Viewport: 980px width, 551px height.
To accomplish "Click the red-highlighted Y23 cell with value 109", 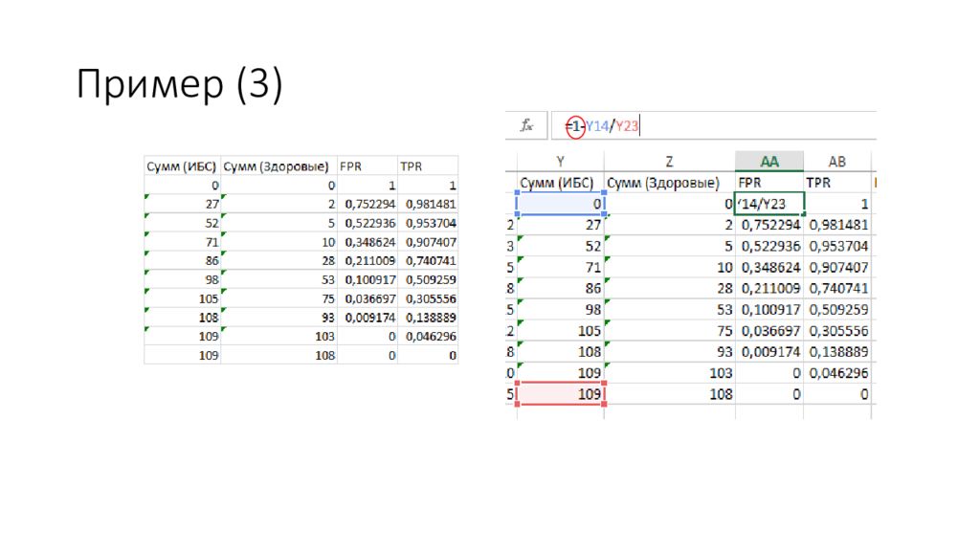I will 561,394.
